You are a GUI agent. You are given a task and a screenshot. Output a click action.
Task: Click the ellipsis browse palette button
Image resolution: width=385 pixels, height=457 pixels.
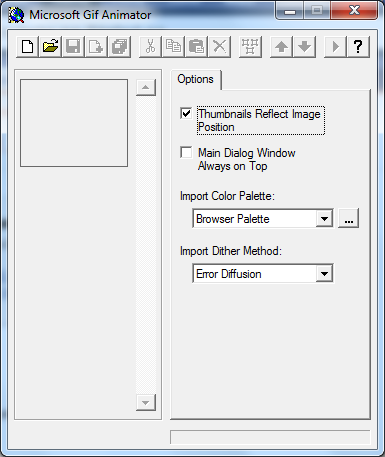349,219
